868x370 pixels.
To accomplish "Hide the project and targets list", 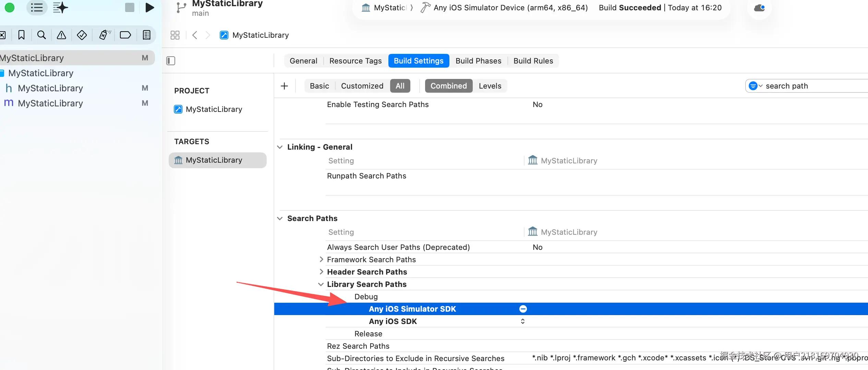I will [171, 61].
